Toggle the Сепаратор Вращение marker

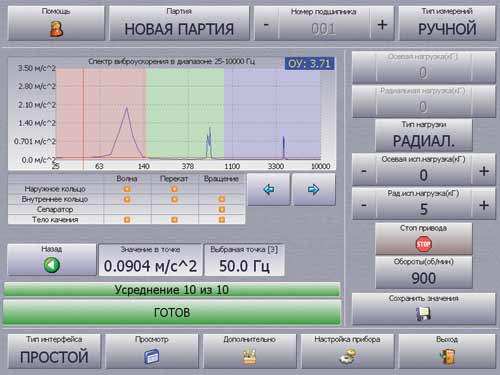222,210
